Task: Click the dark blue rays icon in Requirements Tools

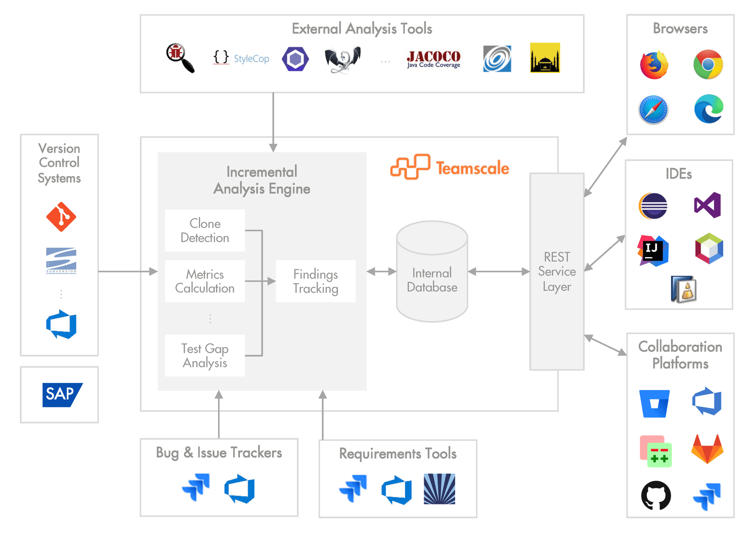Action: (440, 489)
